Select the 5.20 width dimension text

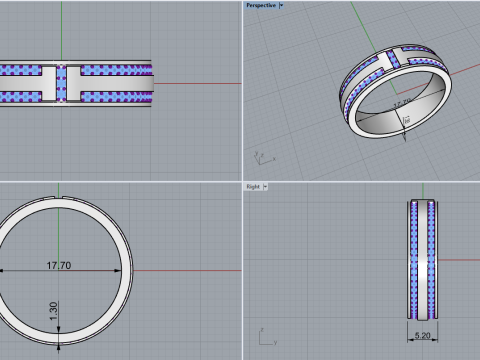(422, 335)
